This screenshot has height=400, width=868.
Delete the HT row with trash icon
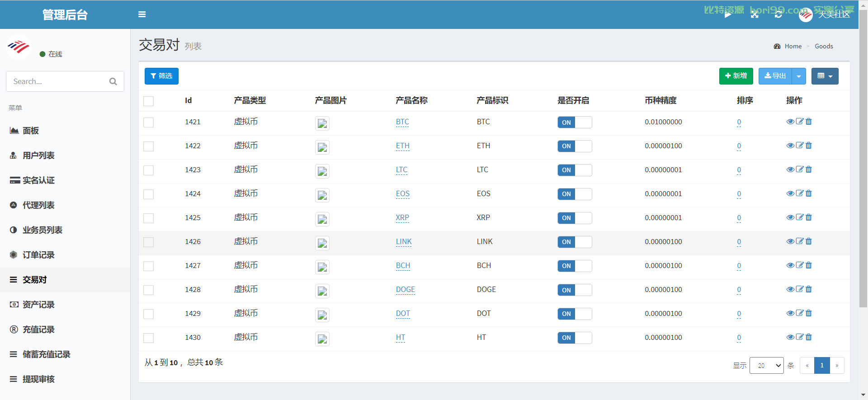(x=809, y=337)
